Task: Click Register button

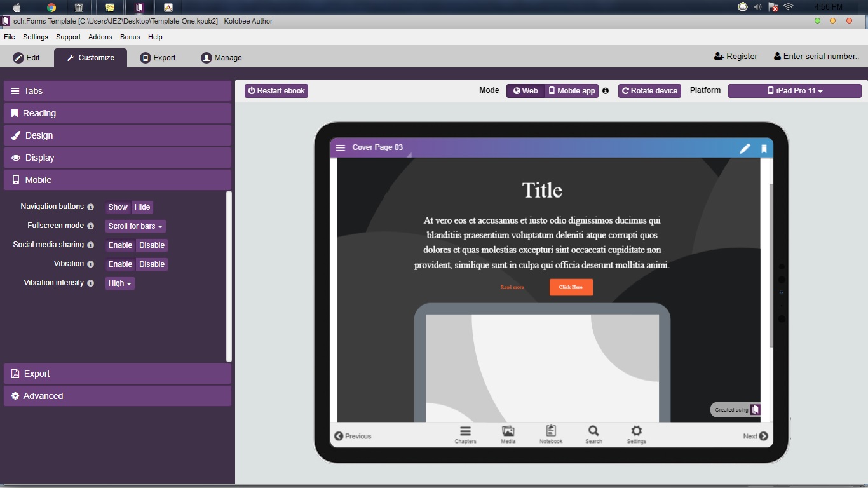Action: pyautogui.click(x=736, y=57)
